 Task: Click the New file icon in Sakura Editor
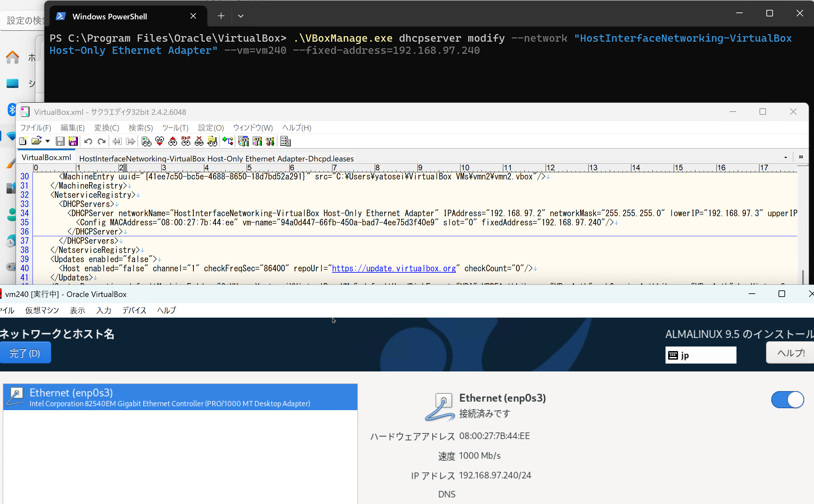pos(23,141)
